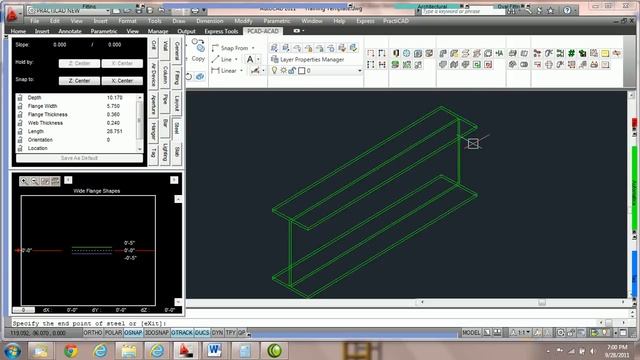Click the Hold by X: Center button
Viewport: 640px width, 360px height.
tap(122, 63)
